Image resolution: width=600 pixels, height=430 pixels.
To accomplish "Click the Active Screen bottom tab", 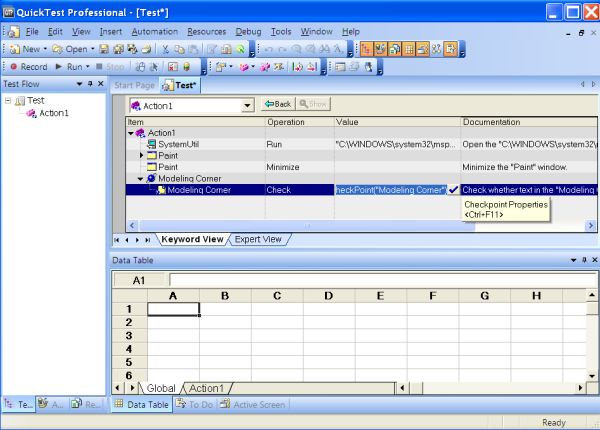I will point(253,404).
